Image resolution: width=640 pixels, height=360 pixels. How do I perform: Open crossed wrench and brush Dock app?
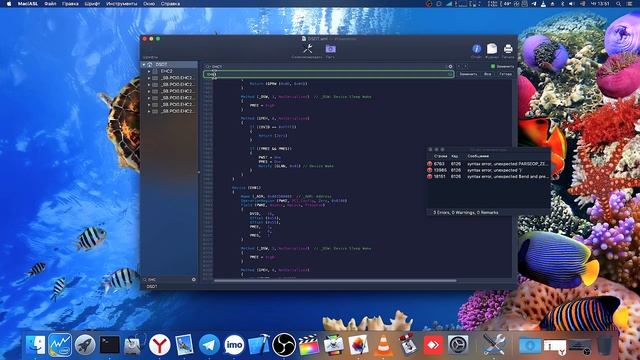(494, 345)
